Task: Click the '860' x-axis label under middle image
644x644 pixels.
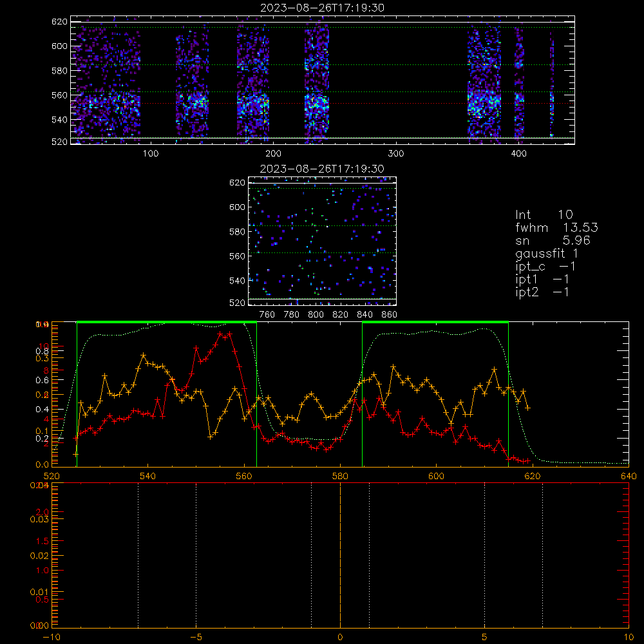Action: pyautogui.click(x=390, y=315)
